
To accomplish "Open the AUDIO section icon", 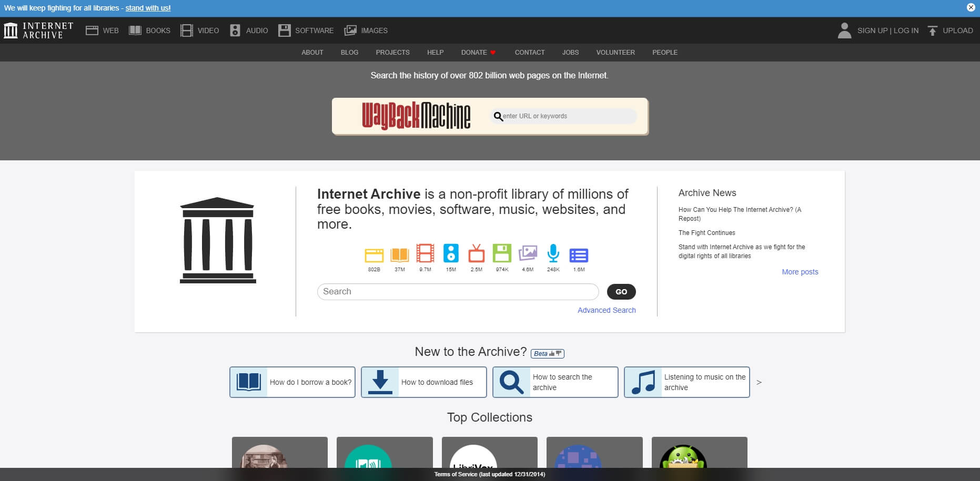I will point(235,30).
